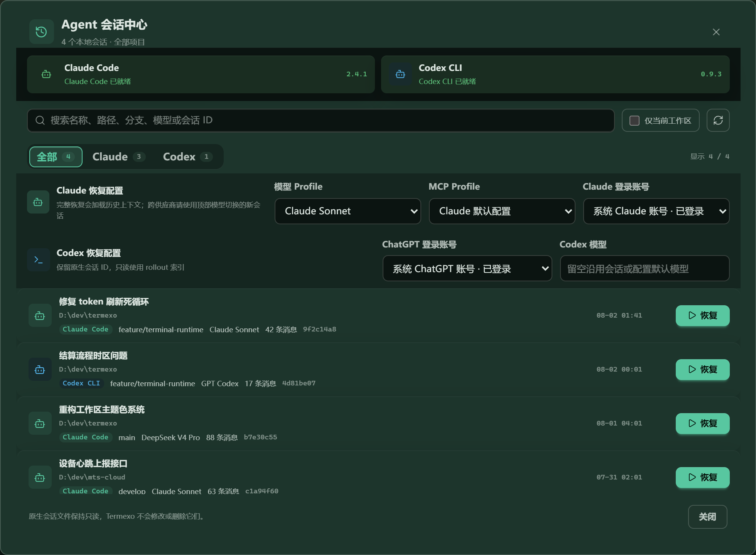Open the ChatGPT 登录账号 dropdown

(467, 269)
